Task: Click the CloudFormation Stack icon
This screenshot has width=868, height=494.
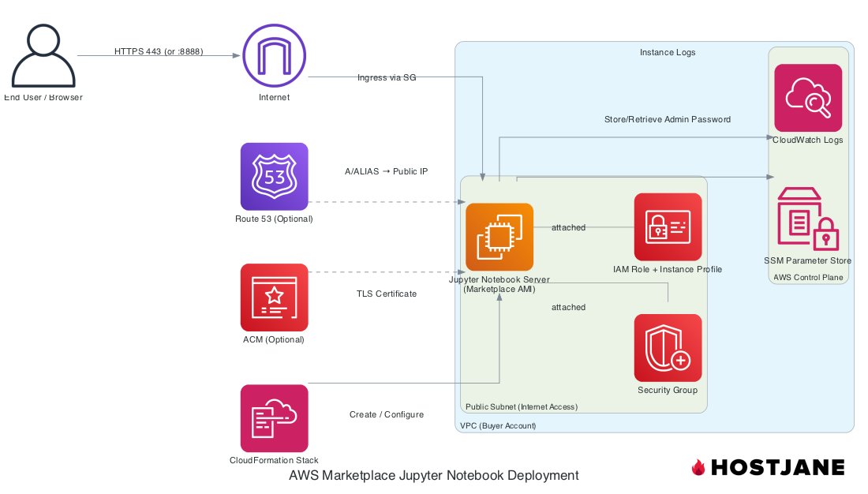Action: 274,418
